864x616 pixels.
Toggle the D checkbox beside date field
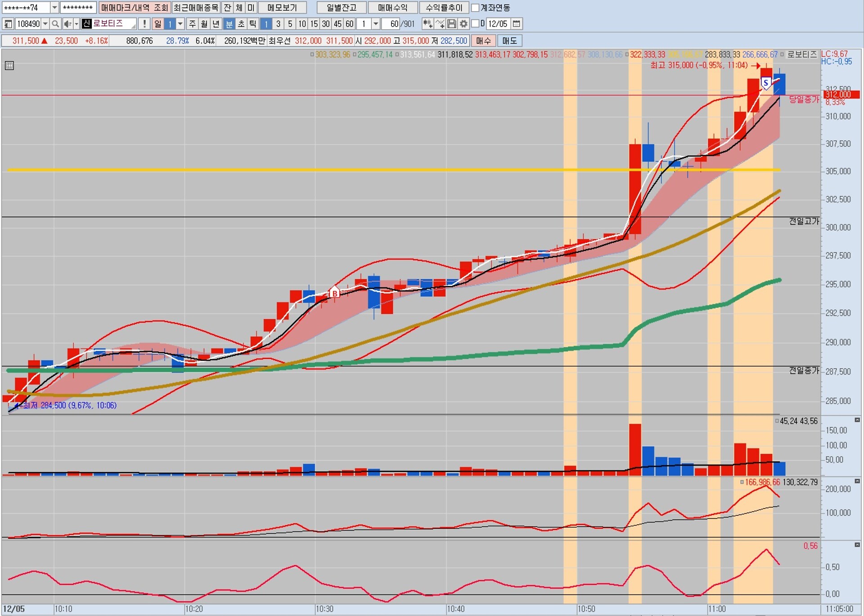(x=475, y=24)
